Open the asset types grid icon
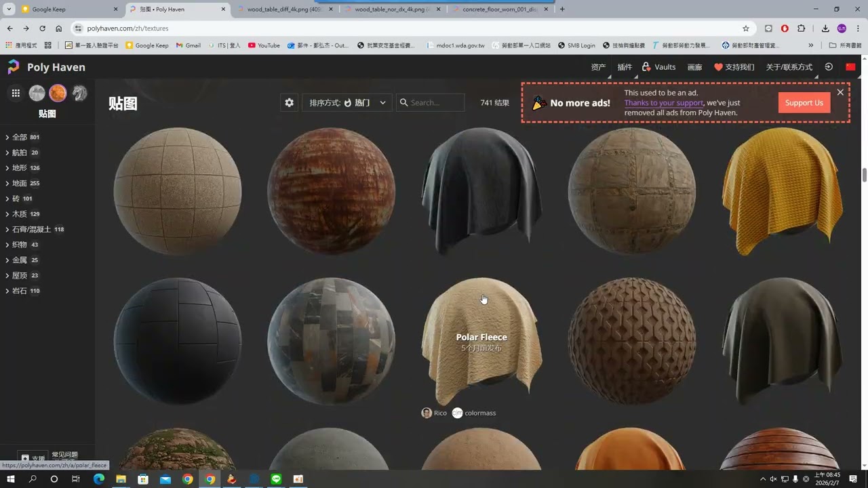The image size is (868, 488). point(16,94)
